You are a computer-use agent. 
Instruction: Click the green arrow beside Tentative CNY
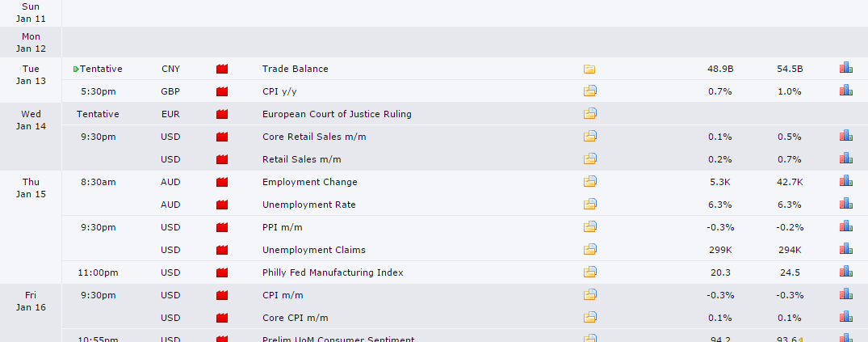click(76, 70)
